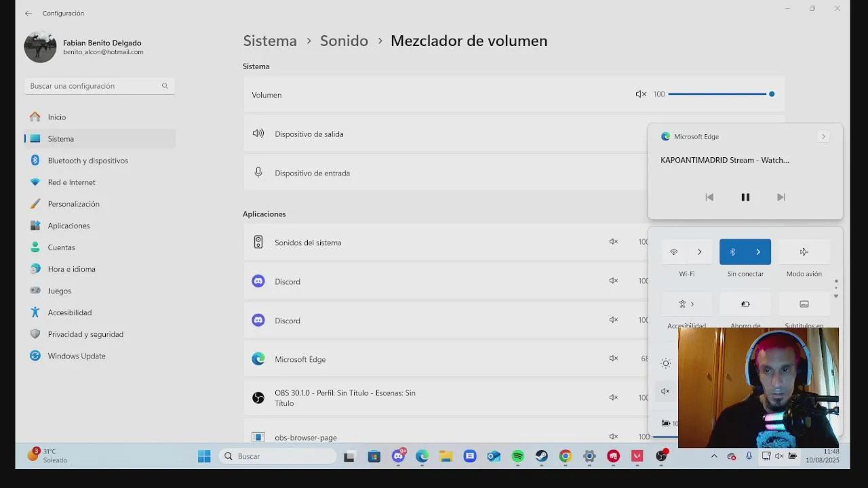
Task: Open Red e Internet settings
Action: [x=100, y=182]
